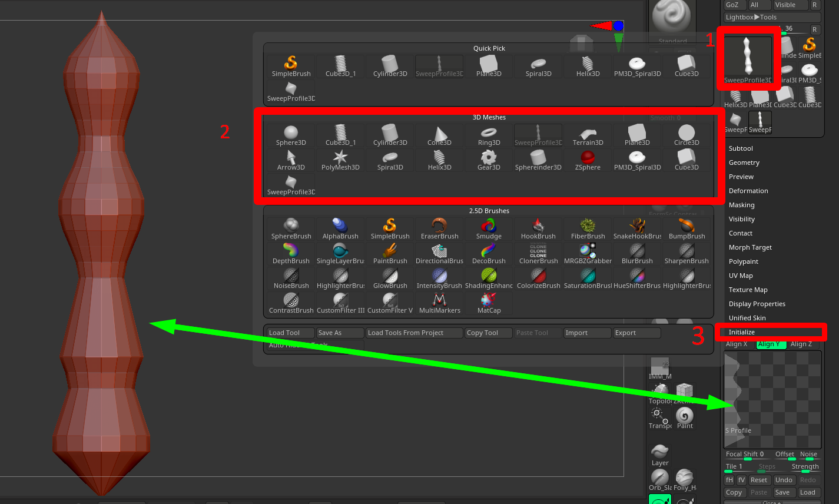
Task: Pick the BlurBrush
Action: click(x=637, y=254)
